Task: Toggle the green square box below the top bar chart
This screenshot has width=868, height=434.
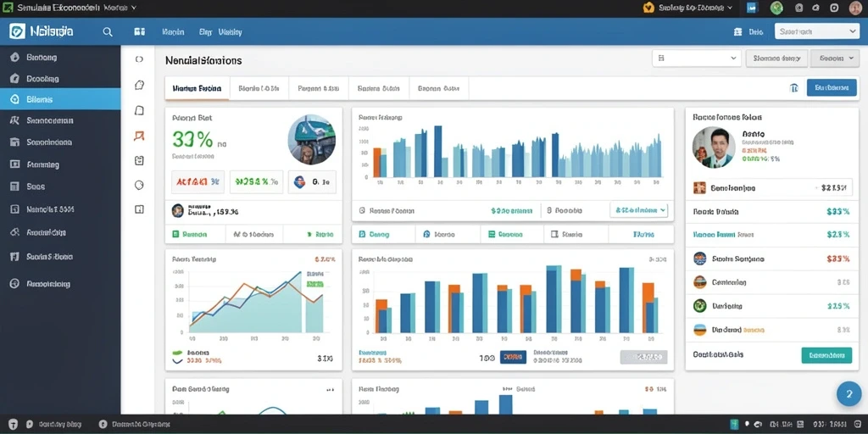Action: point(491,234)
